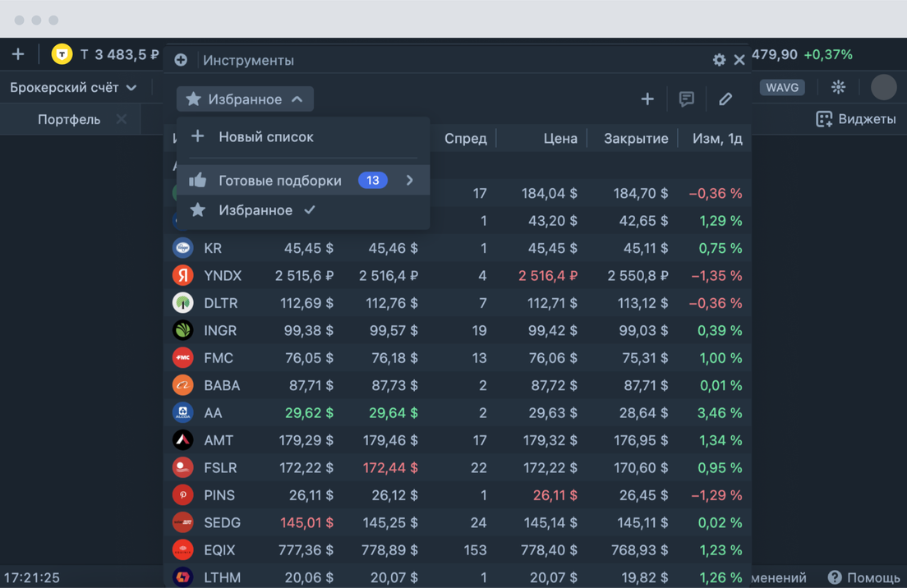The image size is (907, 588).
Task: Open widget settings via gear icon
Action: tap(719, 60)
